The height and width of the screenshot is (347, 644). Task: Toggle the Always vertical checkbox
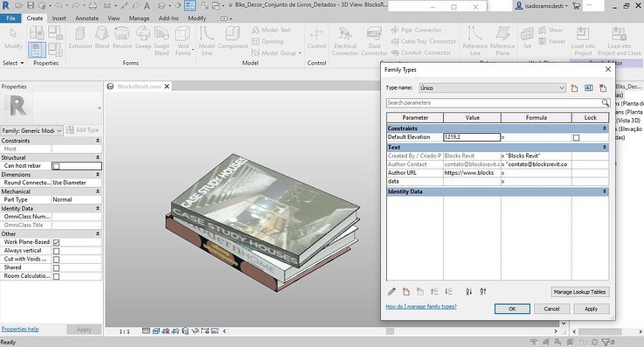tap(56, 251)
